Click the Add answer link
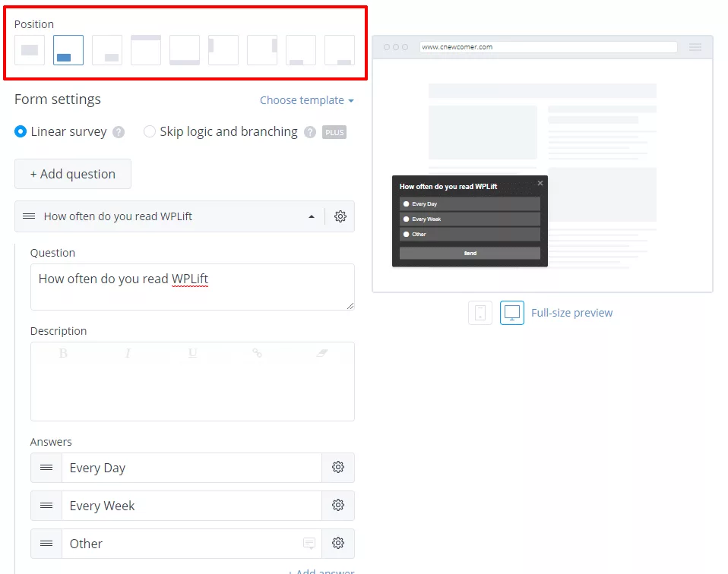This screenshot has width=728, height=574. [x=321, y=571]
